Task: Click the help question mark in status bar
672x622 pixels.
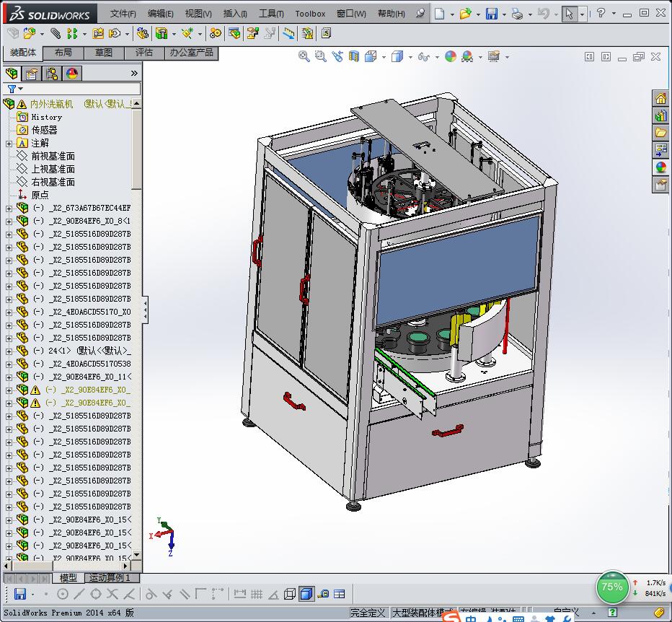Action: click(612, 612)
